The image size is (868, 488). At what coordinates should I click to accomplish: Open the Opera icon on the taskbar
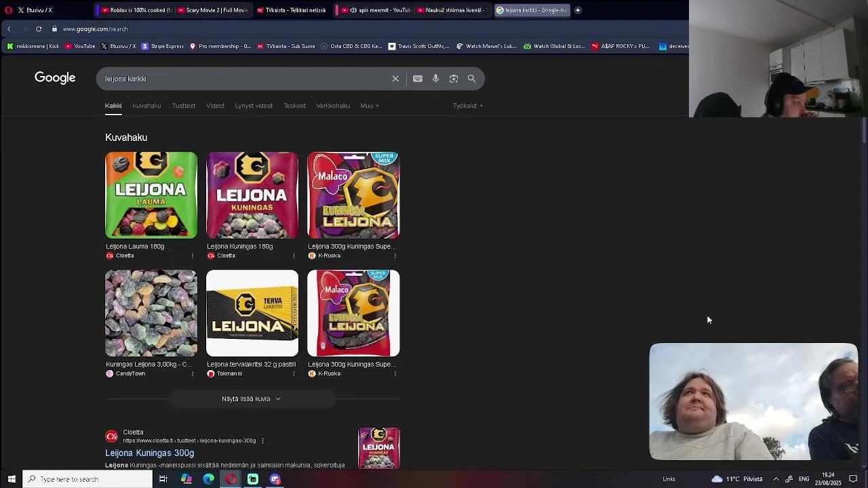[231, 479]
